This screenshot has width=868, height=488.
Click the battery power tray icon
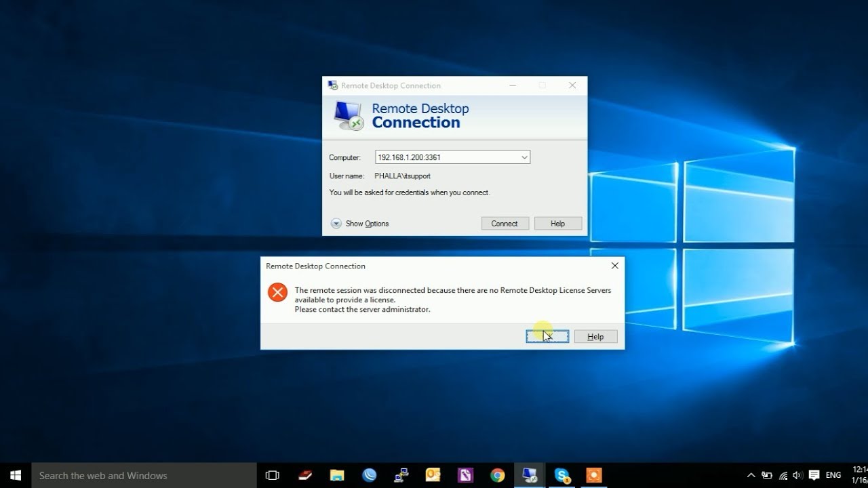767,475
